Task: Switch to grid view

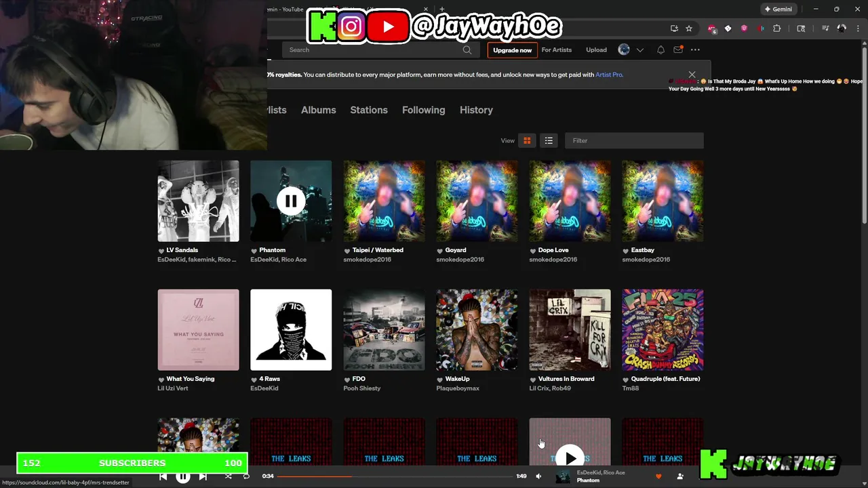Action: 527,140
